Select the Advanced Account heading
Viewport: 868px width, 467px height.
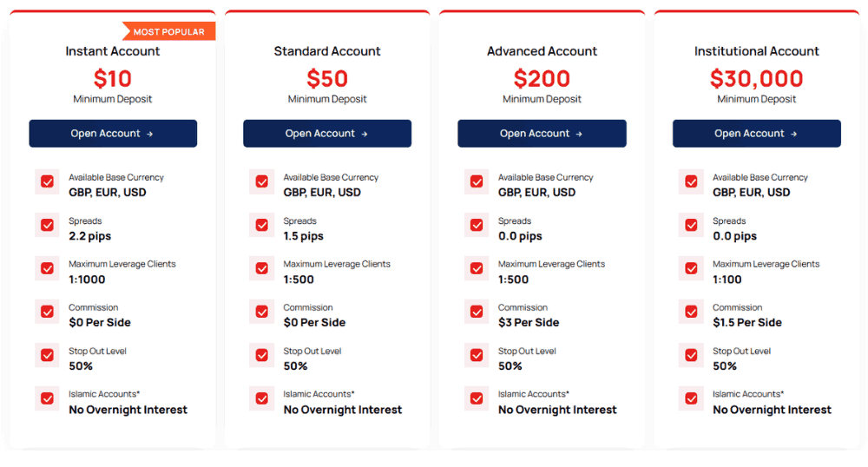point(542,51)
